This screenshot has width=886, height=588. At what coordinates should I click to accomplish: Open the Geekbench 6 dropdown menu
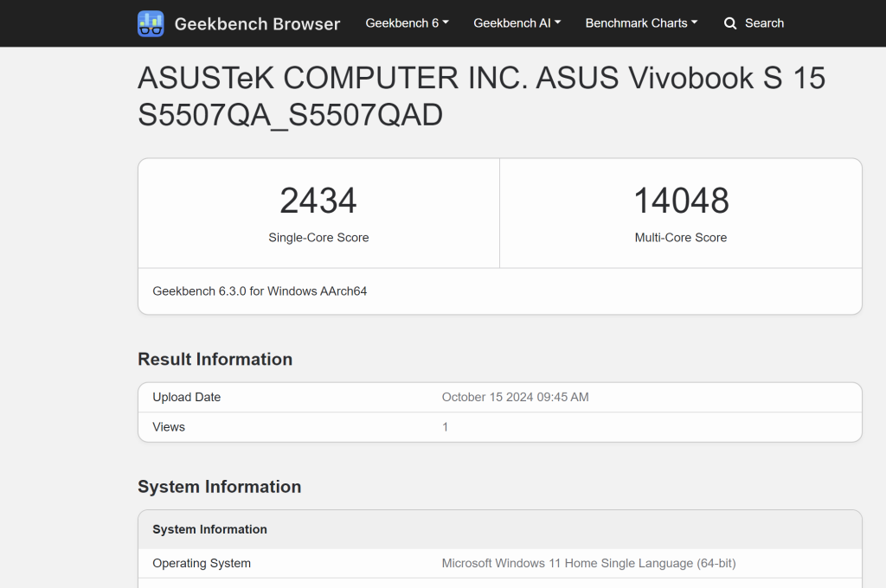point(407,23)
